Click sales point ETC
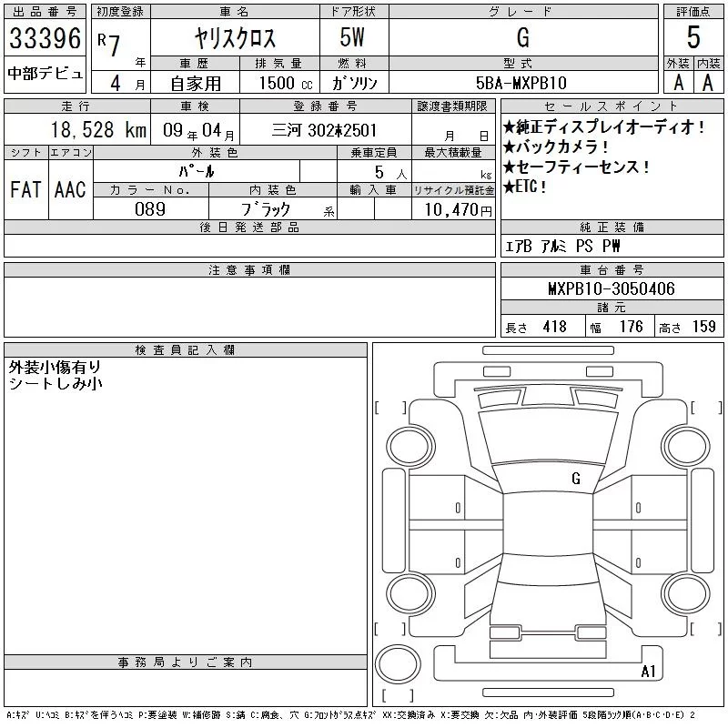 pos(525,187)
